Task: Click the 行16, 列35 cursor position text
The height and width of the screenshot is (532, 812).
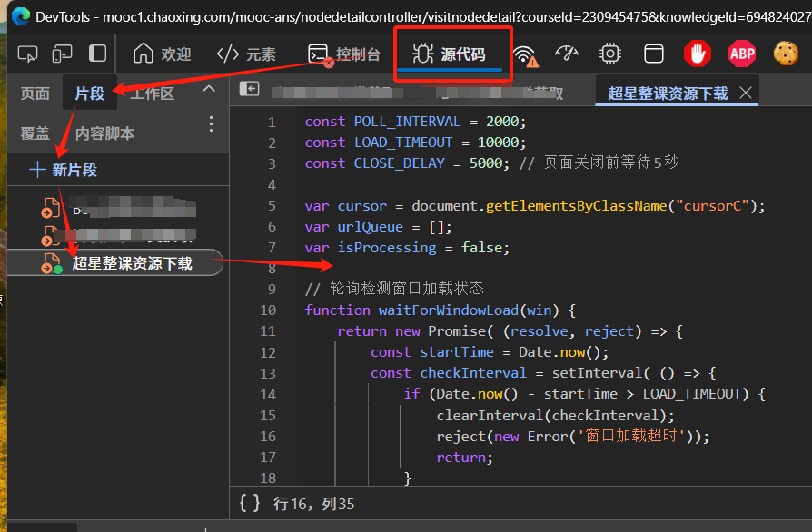Action: [x=314, y=504]
